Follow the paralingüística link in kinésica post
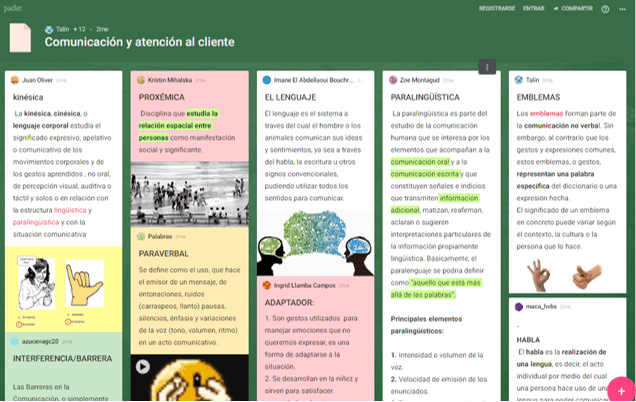This screenshot has width=636, height=402. (36, 222)
